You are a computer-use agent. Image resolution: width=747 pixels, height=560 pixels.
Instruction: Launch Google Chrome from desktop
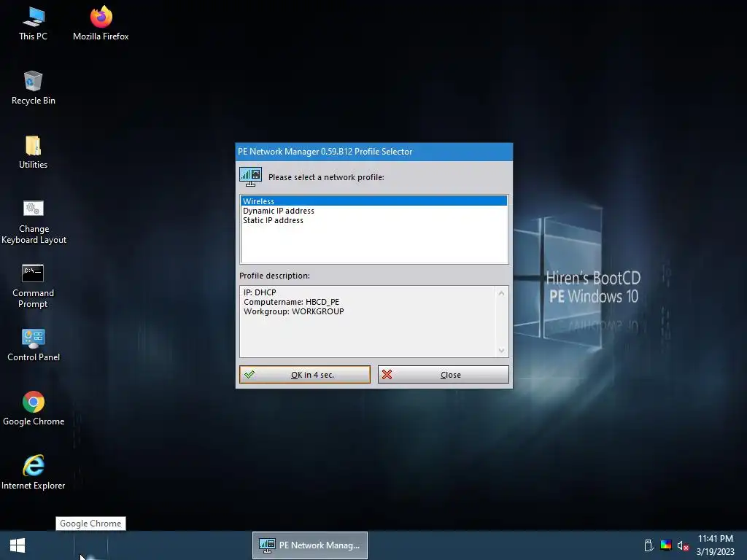point(34,408)
